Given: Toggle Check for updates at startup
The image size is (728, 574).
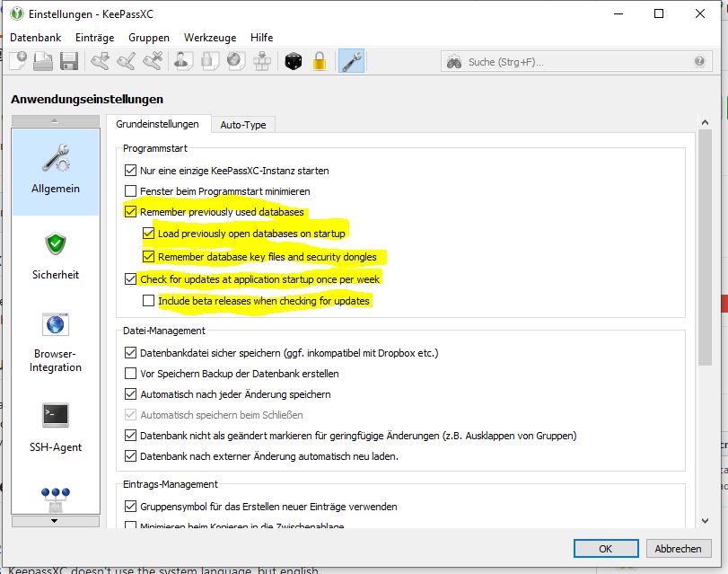Looking at the screenshot, I should click(x=130, y=279).
